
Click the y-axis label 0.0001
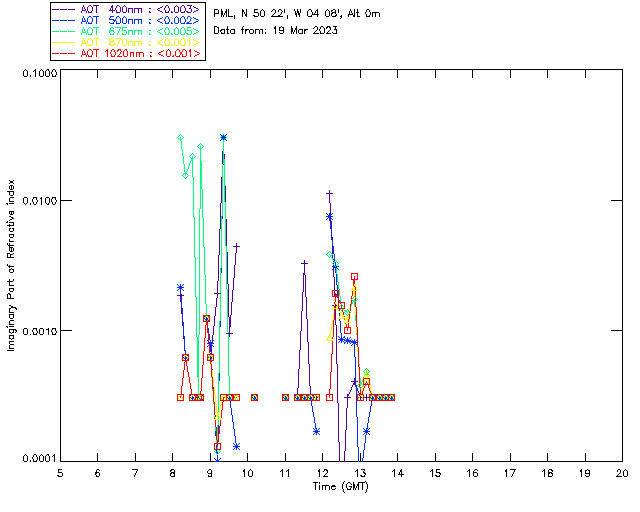tap(39, 459)
